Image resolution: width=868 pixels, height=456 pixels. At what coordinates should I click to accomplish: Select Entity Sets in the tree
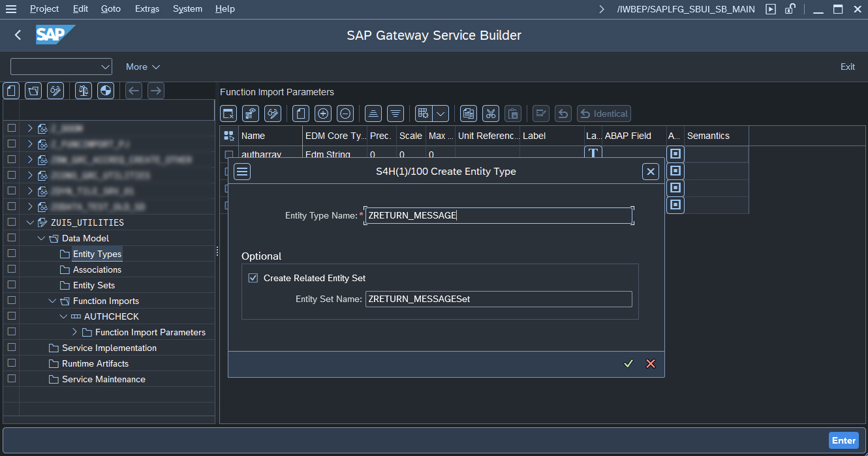pos(94,285)
